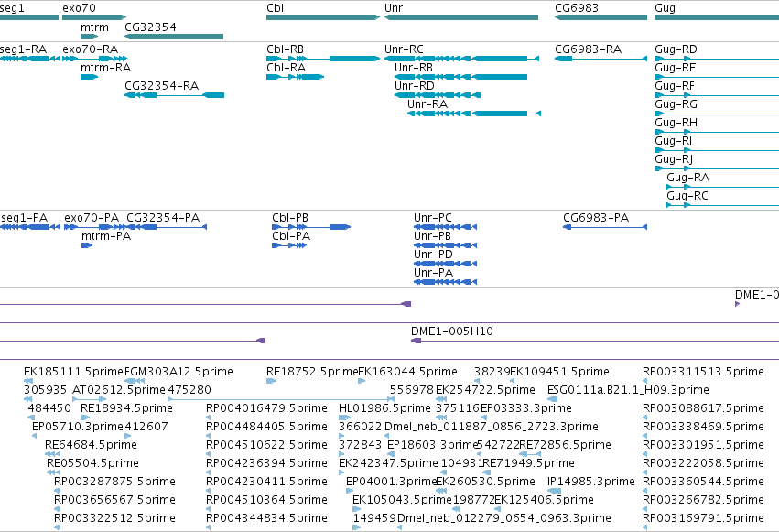
Task: Click the Unr-RD transcript label
Action: pos(415,86)
